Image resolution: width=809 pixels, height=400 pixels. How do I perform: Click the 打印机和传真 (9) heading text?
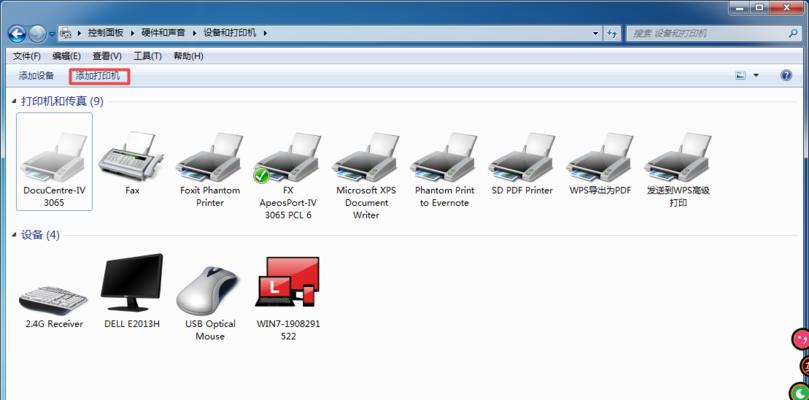(62, 102)
